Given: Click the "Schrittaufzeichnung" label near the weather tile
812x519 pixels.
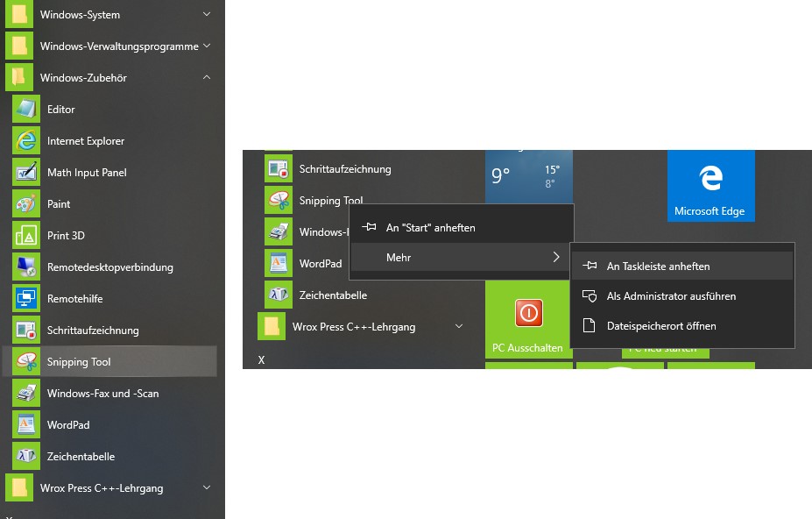Looking at the screenshot, I should click(x=345, y=169).
